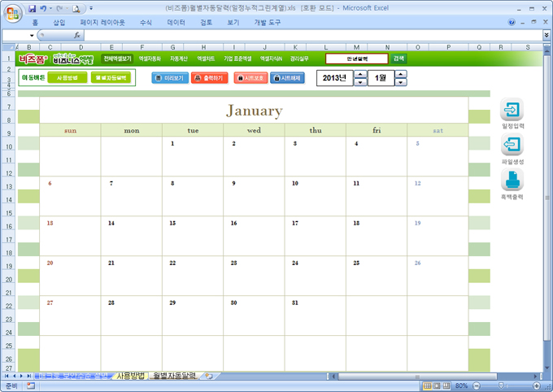Click the select-all corner of the sheet
Viewport: 553px width, 392px height.
[x=8, y=47]
